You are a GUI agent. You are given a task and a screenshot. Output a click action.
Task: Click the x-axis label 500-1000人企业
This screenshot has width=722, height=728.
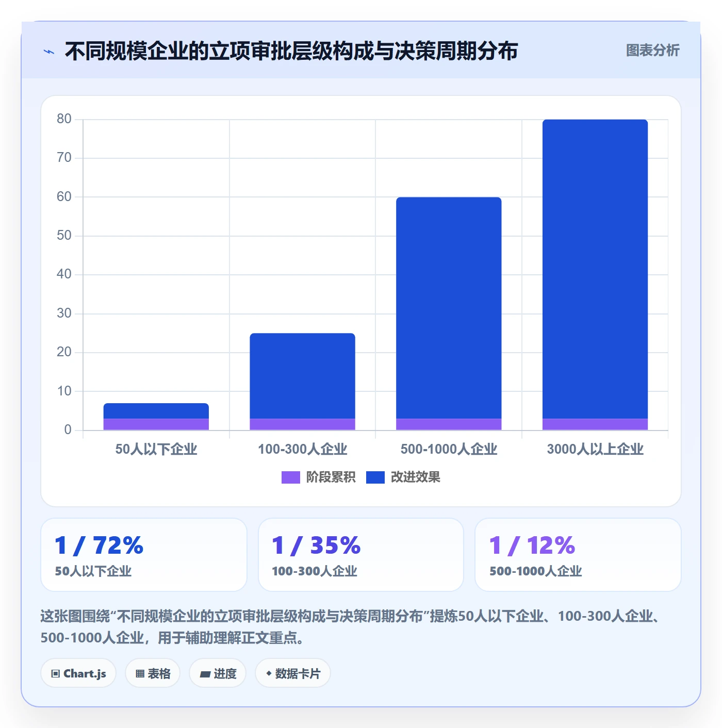click(449, 449)
